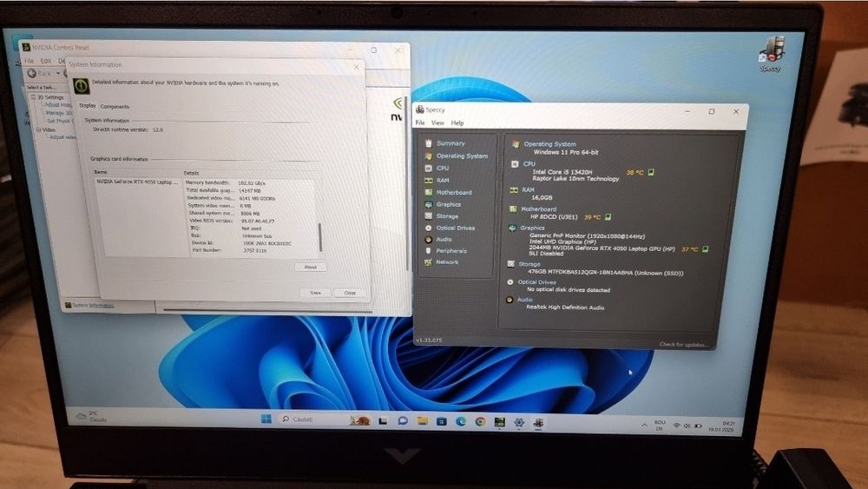This screenshot has height=489, width=868.
Task: Open File Explorer from the taskbar
Action: [x=423, y=421]
